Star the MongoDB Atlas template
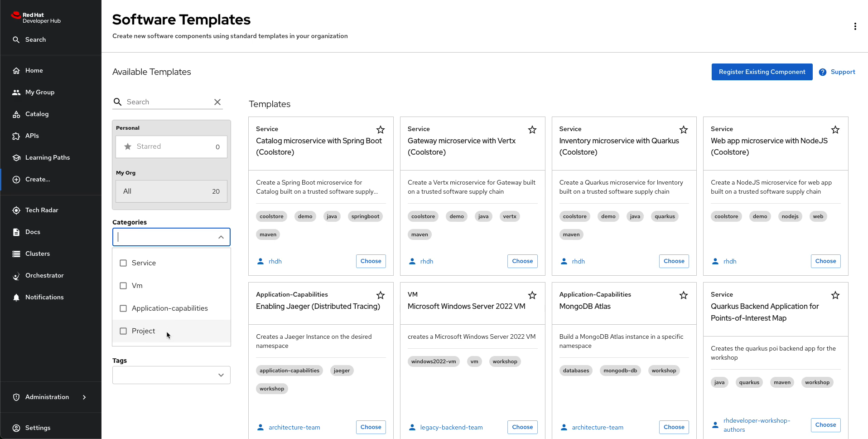Screen dimensions: 868x439 coord(684,295)
